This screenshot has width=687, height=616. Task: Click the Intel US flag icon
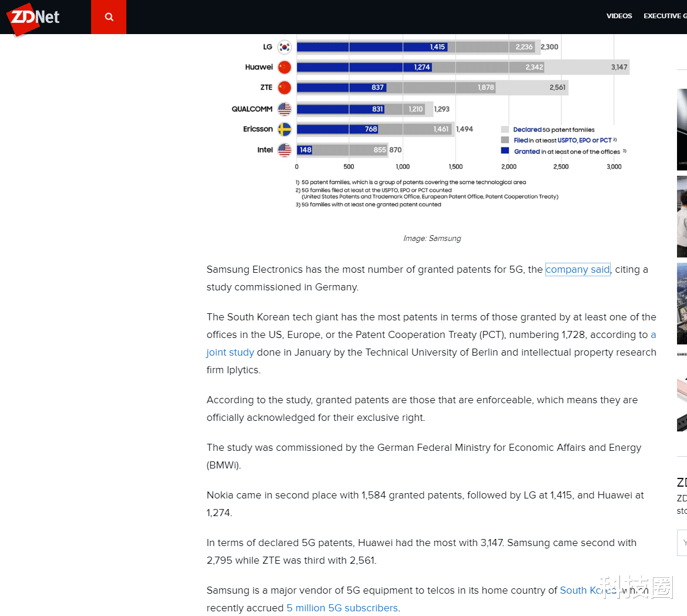tap(285, 150)
